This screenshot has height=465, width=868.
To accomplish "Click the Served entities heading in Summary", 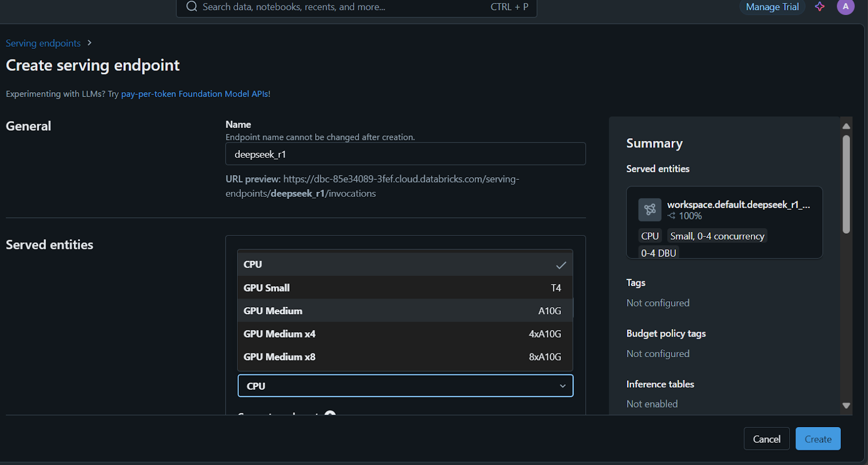I will (658, 169).
